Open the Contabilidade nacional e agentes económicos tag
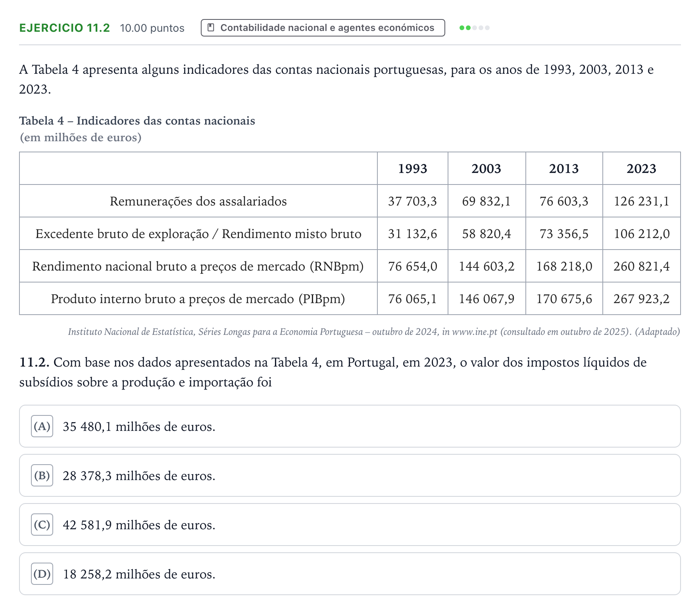The image size is (700, 615). click(323, 28)
